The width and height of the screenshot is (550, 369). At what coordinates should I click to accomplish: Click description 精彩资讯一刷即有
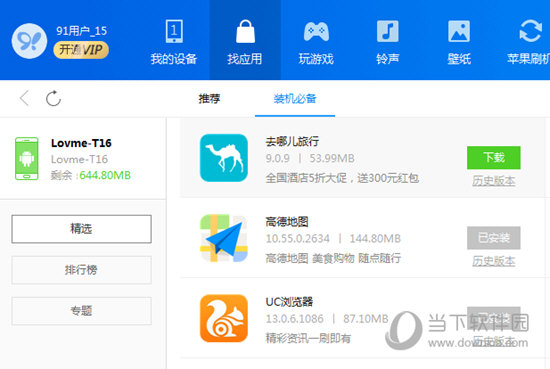[308, 338]
